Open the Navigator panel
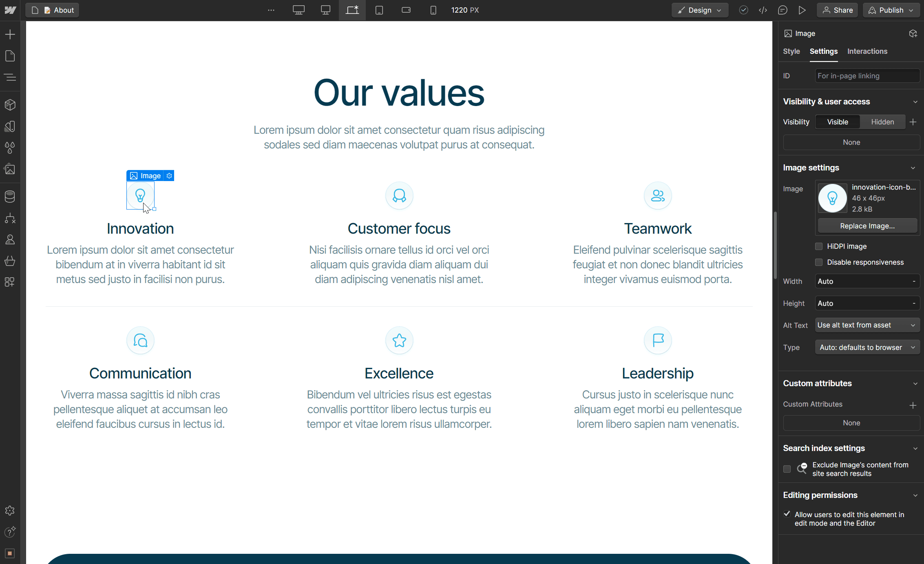Screen dimensions: 924x564 (x=10, y=77)
